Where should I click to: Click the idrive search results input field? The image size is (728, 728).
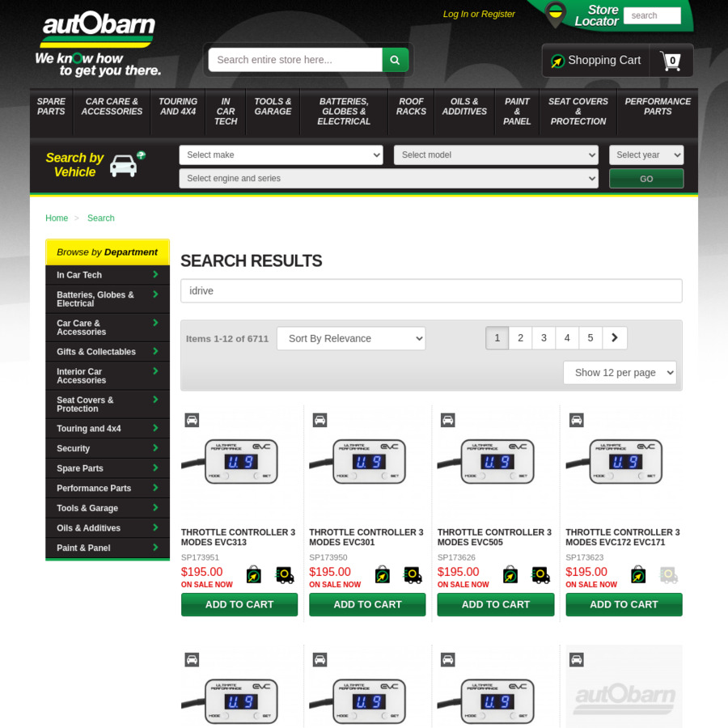tap(431, 290)
